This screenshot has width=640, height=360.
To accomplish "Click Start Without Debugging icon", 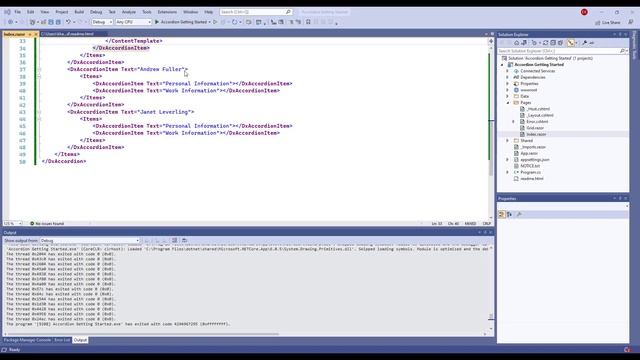I will click(215, 22).
